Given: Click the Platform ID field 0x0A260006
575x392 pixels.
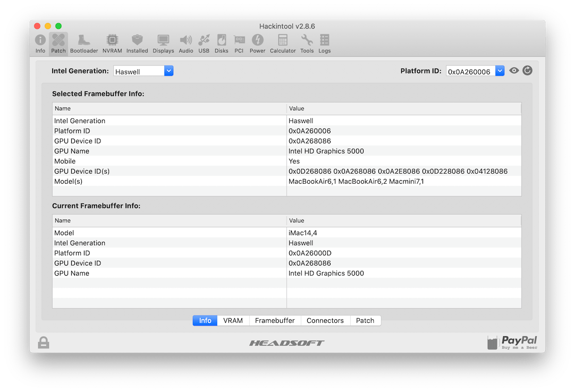Looking at the screenshot, I should point(470,71).
